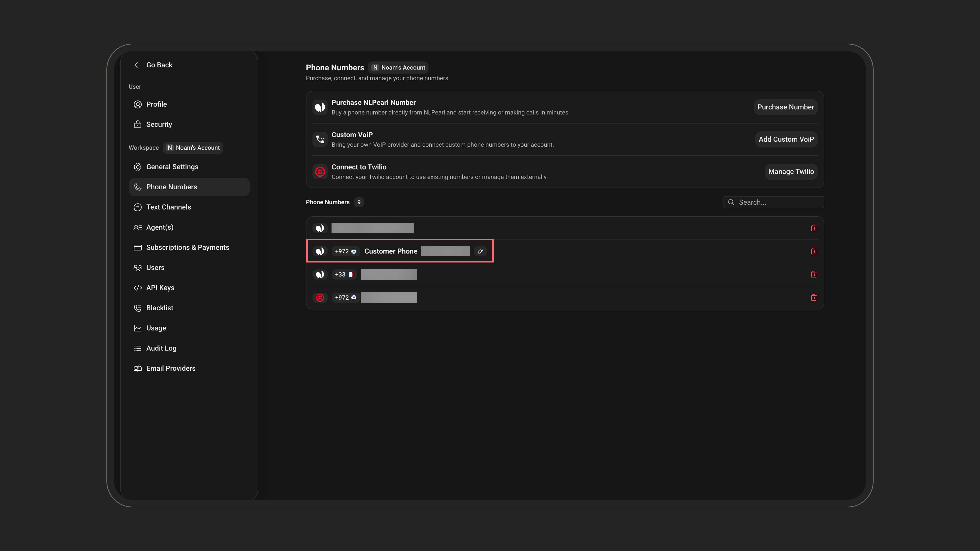Focus the phone numbers Search field
This screenshot has width=980, height=551.
tap(773, 202)
